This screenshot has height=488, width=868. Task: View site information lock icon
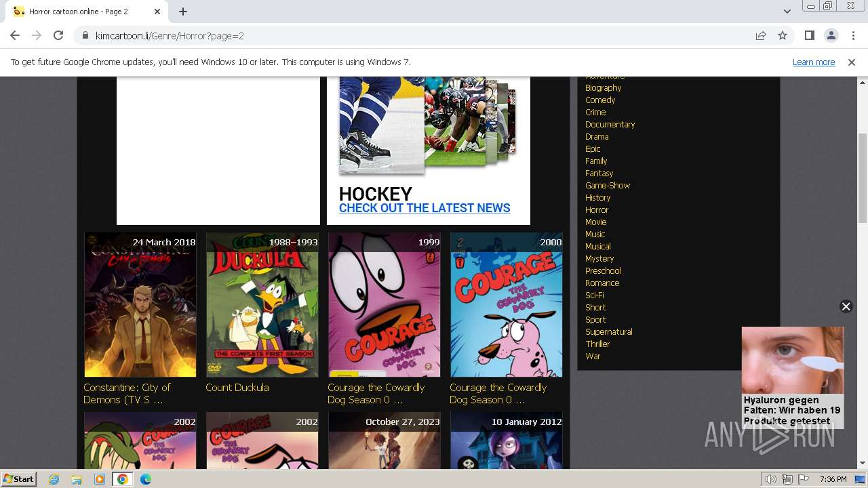(x=85, y=35)
